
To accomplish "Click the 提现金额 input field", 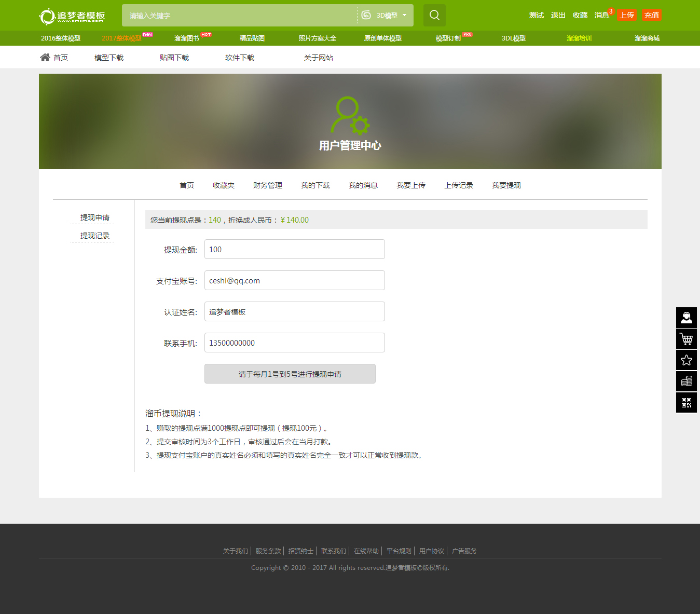I will coord(294,249).
